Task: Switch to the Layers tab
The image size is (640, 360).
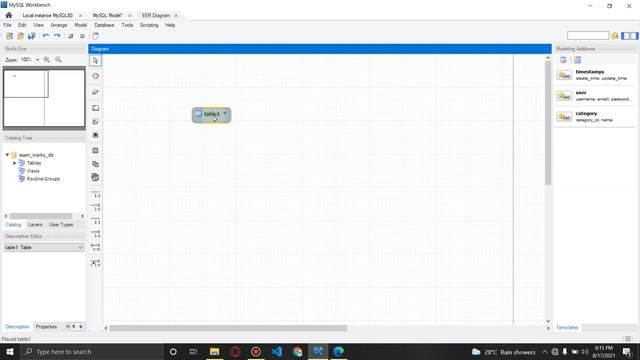Action: pos(35,225)
